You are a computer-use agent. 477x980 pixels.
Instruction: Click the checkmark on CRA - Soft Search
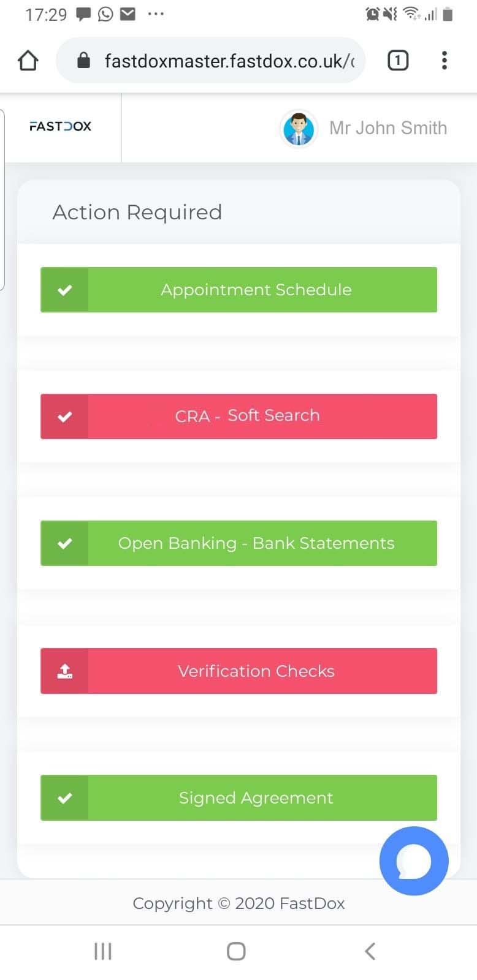tap(65, 417)
